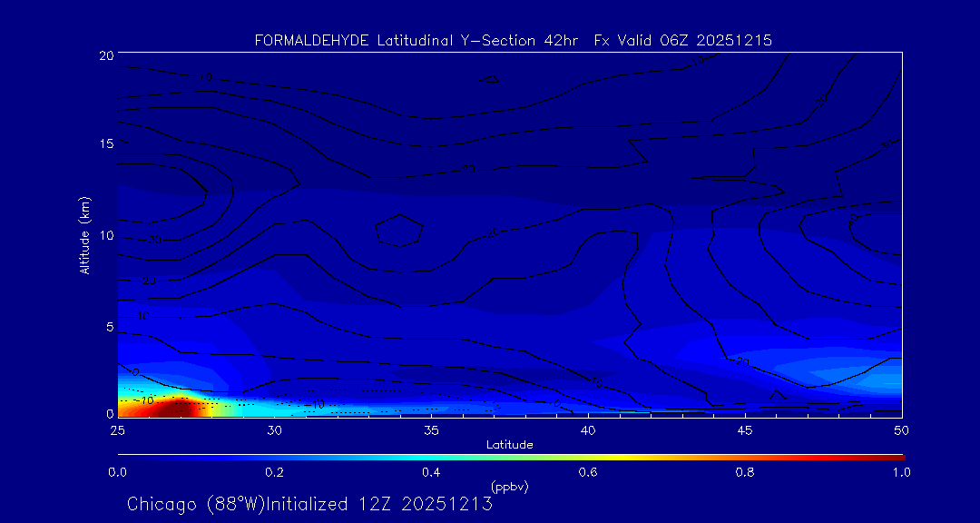
Task: Click the Altitude (km) axis label
Action: (84, 234)
